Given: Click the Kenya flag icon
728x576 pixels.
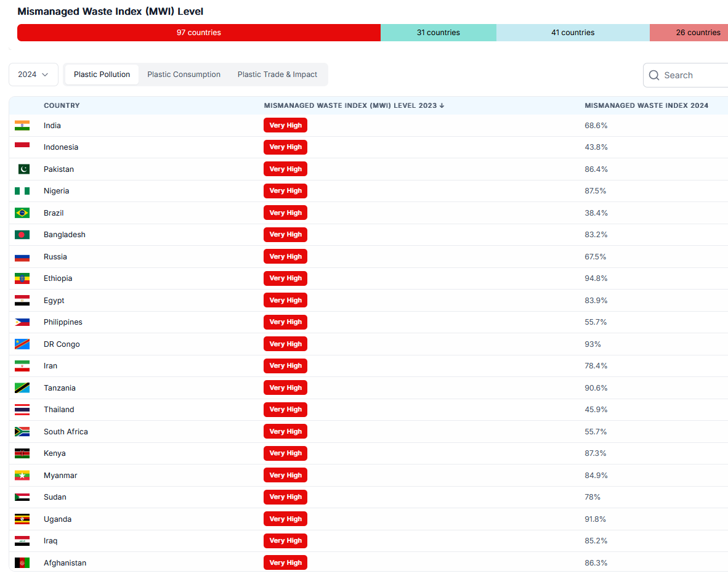Looking at the screenshot, I should pyautogui.click(x=22, y=453).
